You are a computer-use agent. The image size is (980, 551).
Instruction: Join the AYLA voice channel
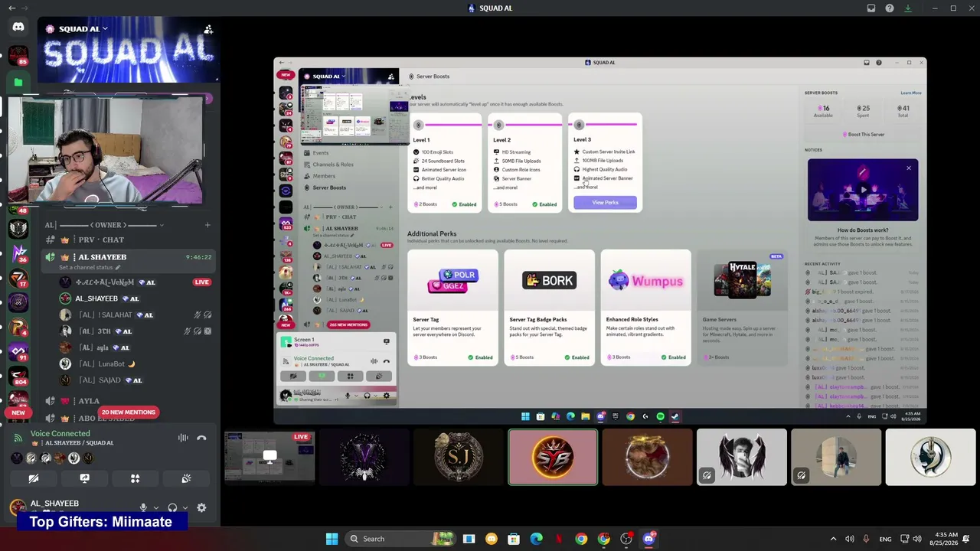click(x=129, y=401)
